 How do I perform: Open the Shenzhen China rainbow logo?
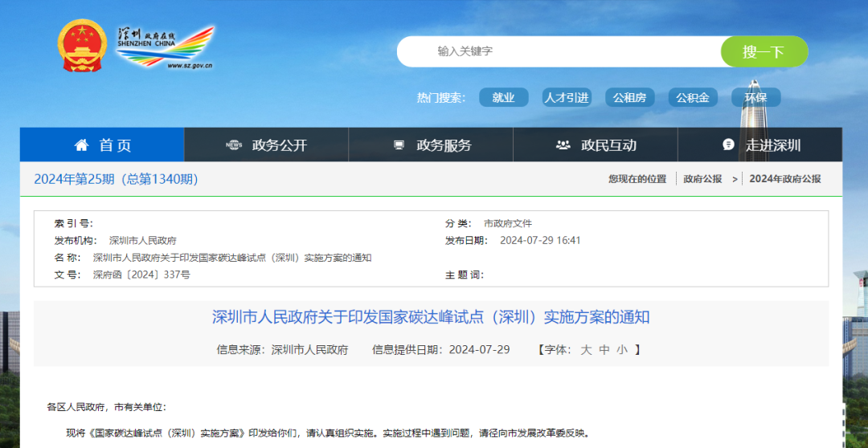165,47
